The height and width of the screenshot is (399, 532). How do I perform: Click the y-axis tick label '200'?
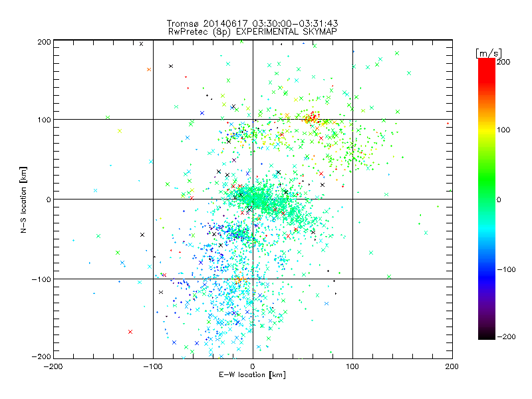(x=44, y=42)
